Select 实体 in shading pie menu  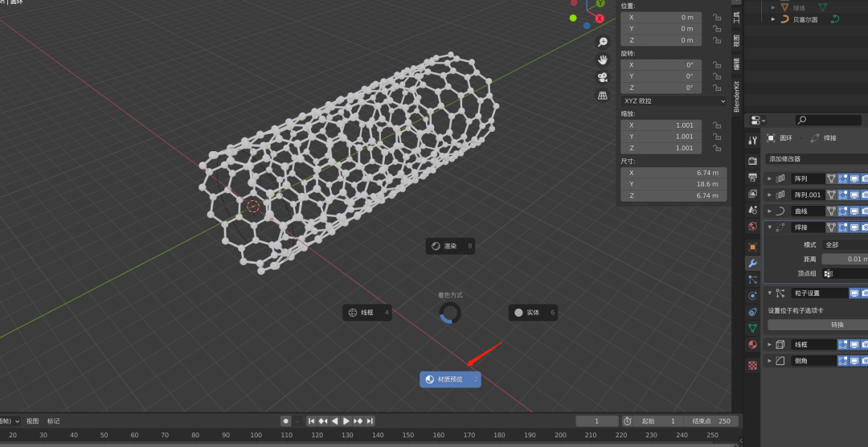533,313
